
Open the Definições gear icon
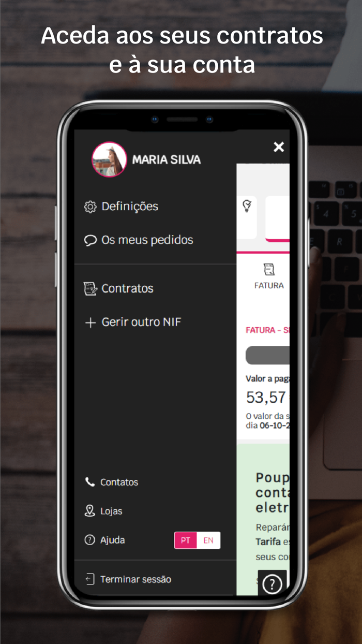point(90,207)
